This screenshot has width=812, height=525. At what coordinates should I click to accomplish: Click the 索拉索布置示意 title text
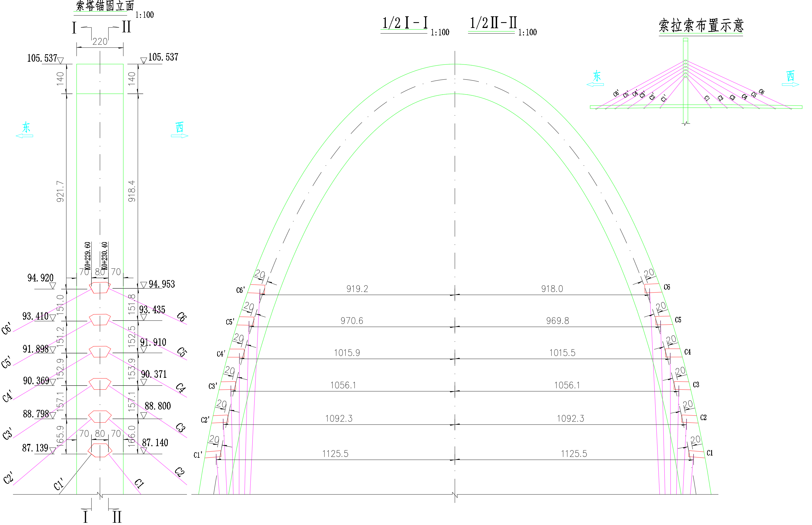pos(701,25)
